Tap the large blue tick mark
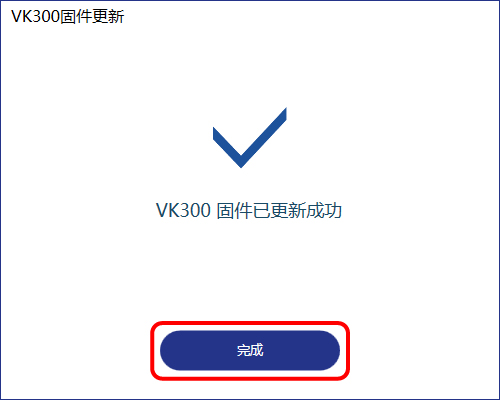The height and width of the screenshot is (400, 500). (x=250, y=137)
